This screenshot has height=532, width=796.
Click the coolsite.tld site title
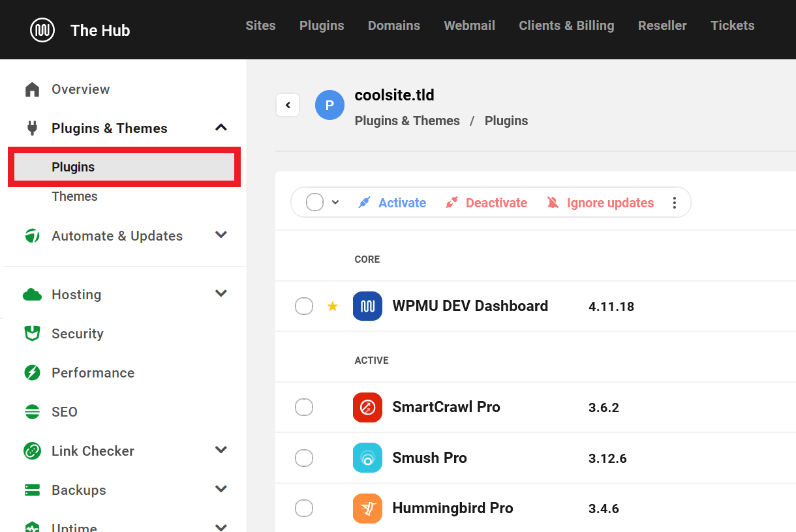coord(394,95)
